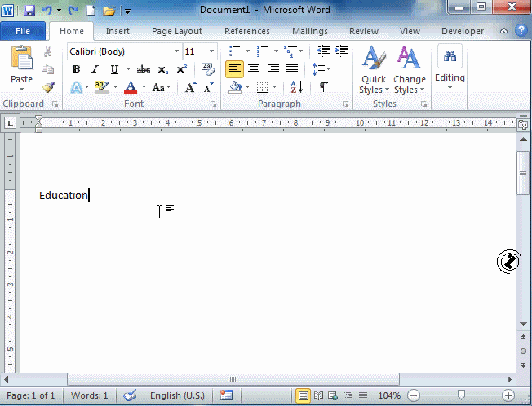Viewport: 532px width, 406px height.
Task: Click the vertical scrollbar thumb
Action: point(523,171)
